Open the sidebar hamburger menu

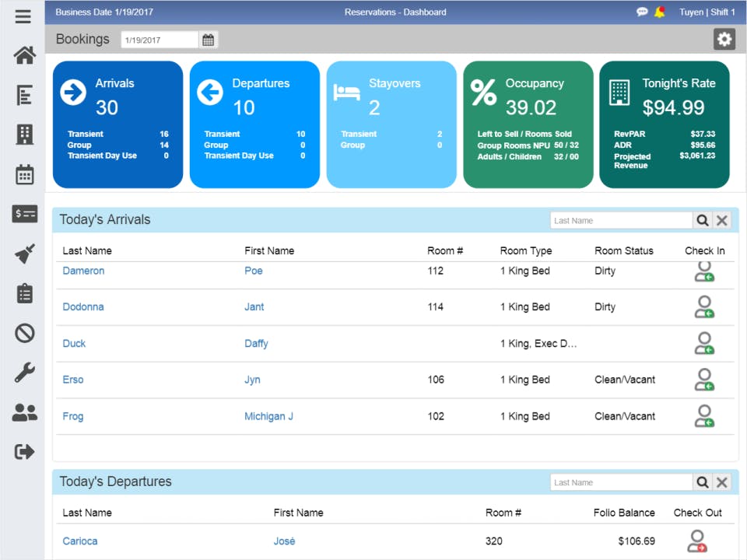point(22,16)
